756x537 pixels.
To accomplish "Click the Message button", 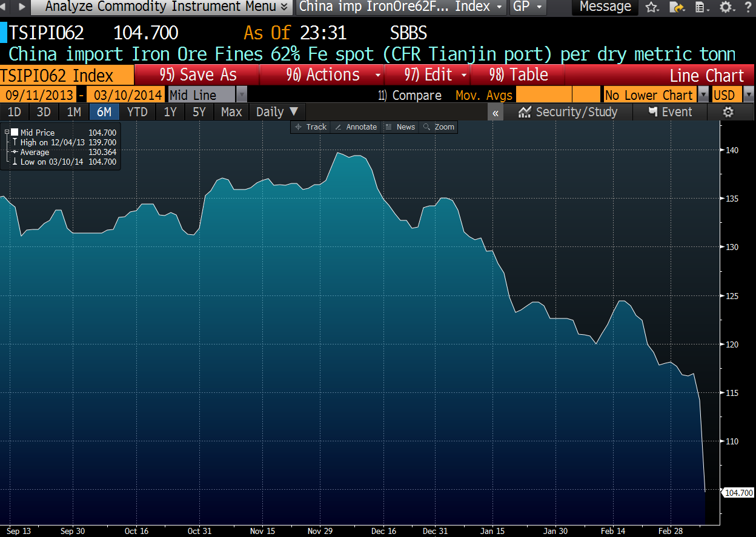I will tap(605, 7).
